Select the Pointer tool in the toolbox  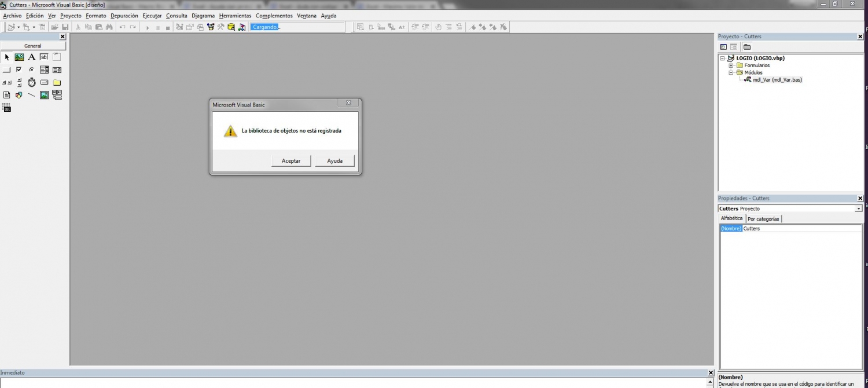pos(7,57)
